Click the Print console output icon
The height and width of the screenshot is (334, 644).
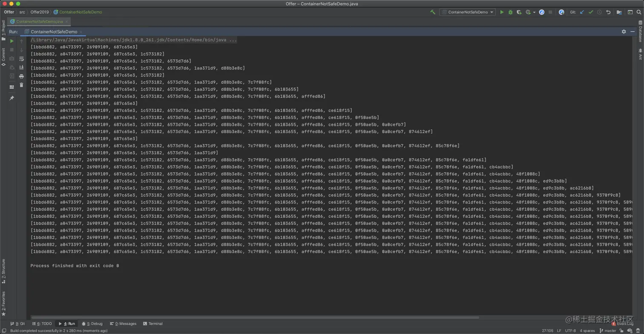tap(21, 76)
